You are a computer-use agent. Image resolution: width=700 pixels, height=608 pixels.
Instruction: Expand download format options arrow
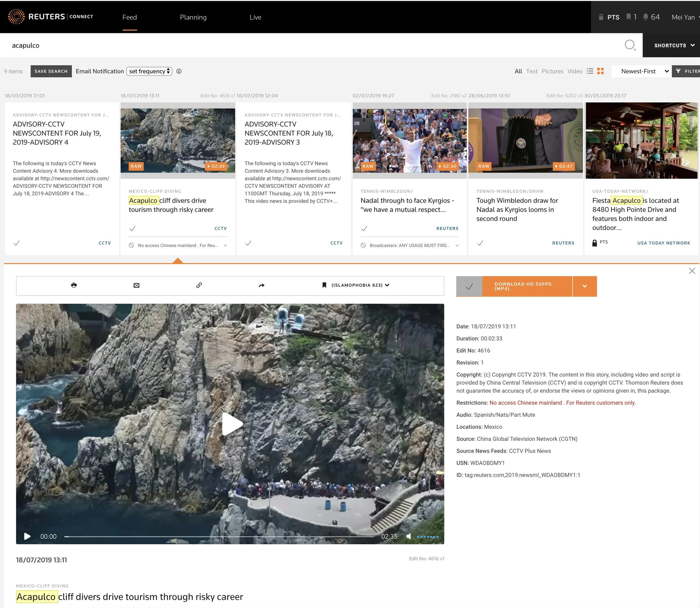coord(585,286)
